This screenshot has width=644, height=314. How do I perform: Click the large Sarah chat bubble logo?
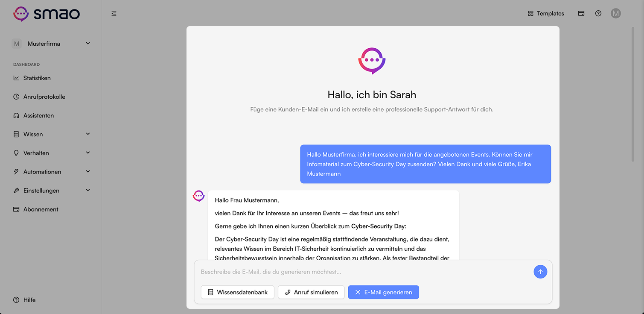[x=372, y=61]
